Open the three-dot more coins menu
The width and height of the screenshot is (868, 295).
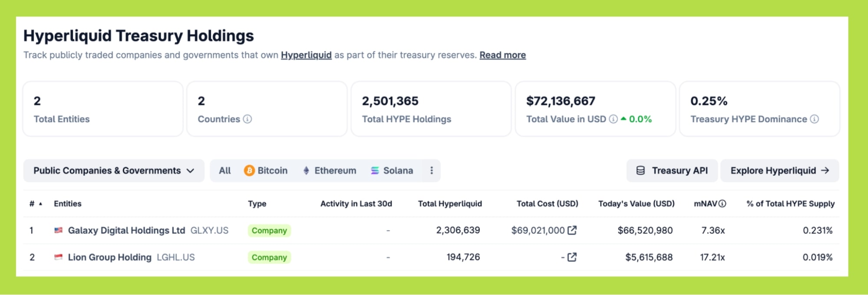click(x=431, y=170)
